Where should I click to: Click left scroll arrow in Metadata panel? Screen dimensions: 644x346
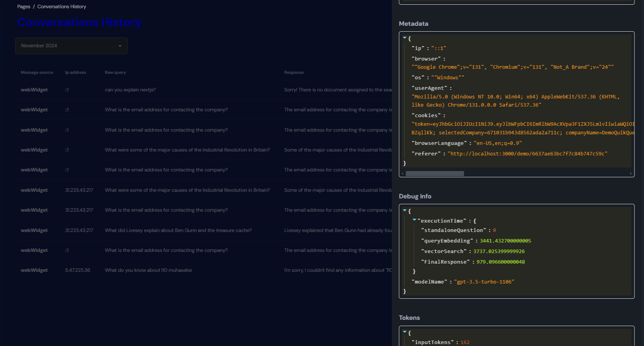402,174
